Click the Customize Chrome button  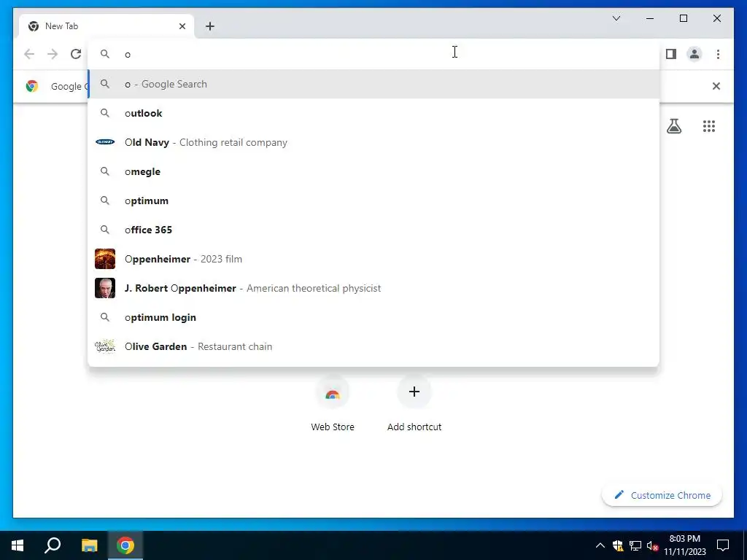coord(662,495)
